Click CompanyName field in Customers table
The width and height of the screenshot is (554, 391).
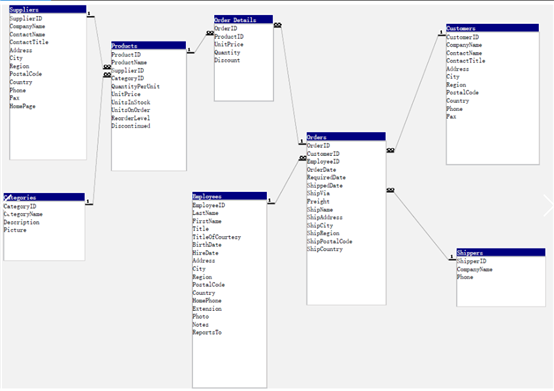click(x=464, y=45)
